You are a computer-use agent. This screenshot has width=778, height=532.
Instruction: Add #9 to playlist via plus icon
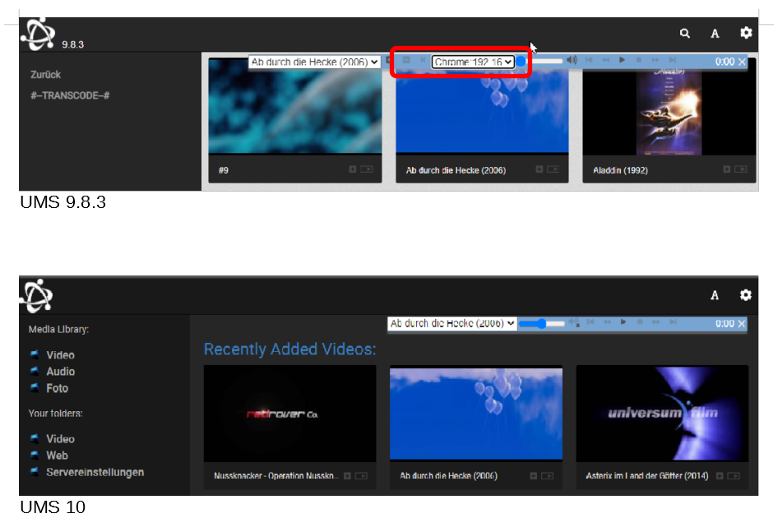click(352, 169)
